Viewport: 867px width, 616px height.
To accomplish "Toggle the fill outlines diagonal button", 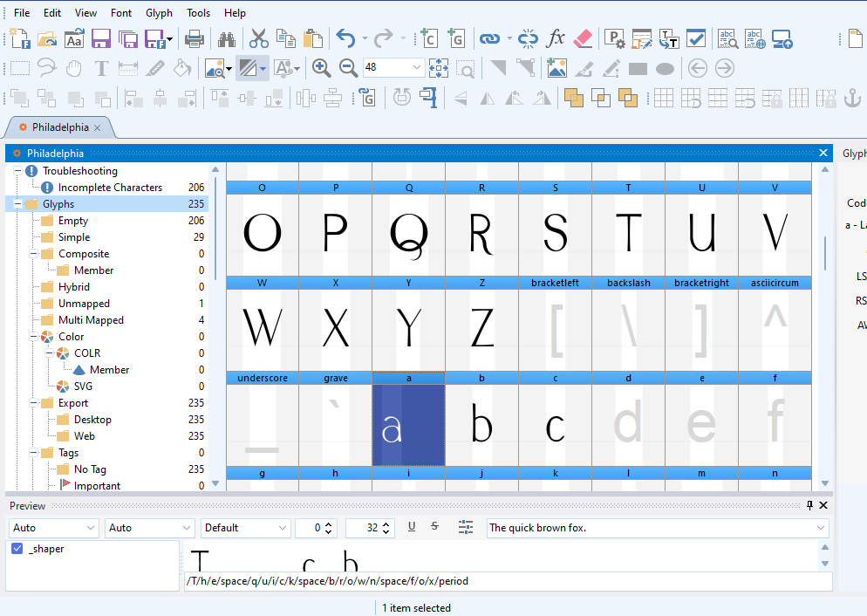I will [x=248, y=68].
